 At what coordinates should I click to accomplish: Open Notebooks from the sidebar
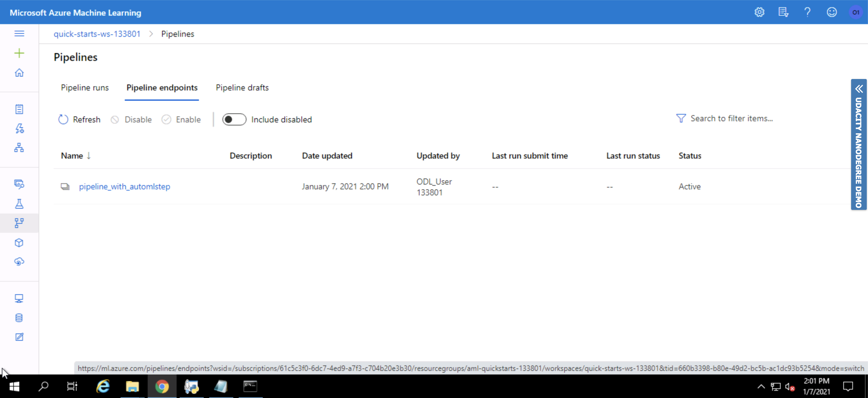(x=19, y=109)
